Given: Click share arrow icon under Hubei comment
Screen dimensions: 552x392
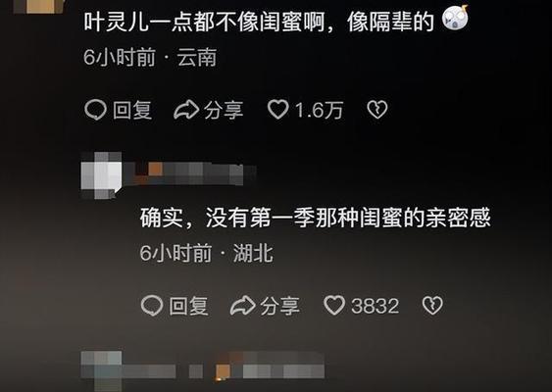Looking at the screenshot, I should pos(242,305).
